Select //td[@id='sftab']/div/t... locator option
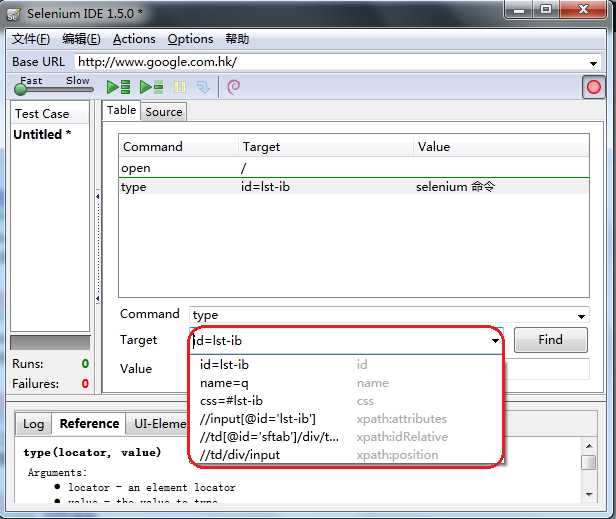This screenshot has height=519, width=616. tap(346, 437)
